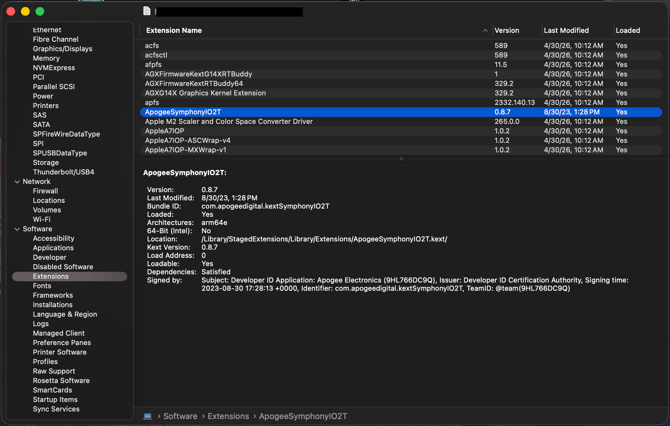Select the acfsctl extension row
The width and height of the screenshot is (670, 426).
(401, 55)
